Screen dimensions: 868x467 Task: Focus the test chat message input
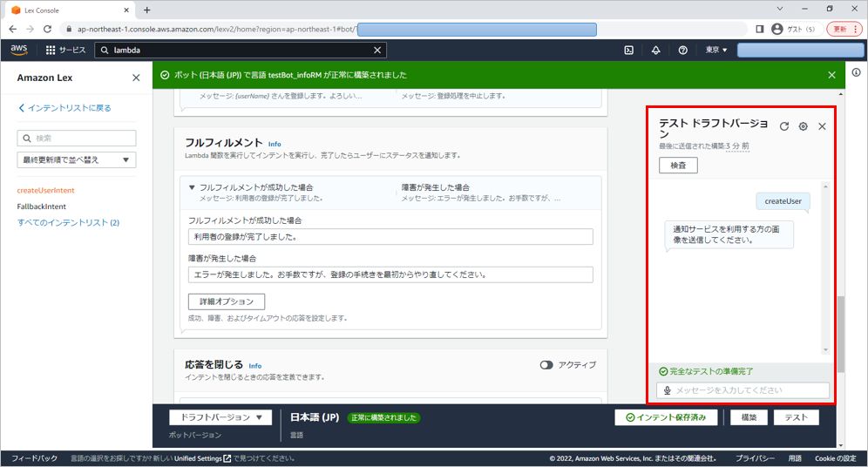743,390
